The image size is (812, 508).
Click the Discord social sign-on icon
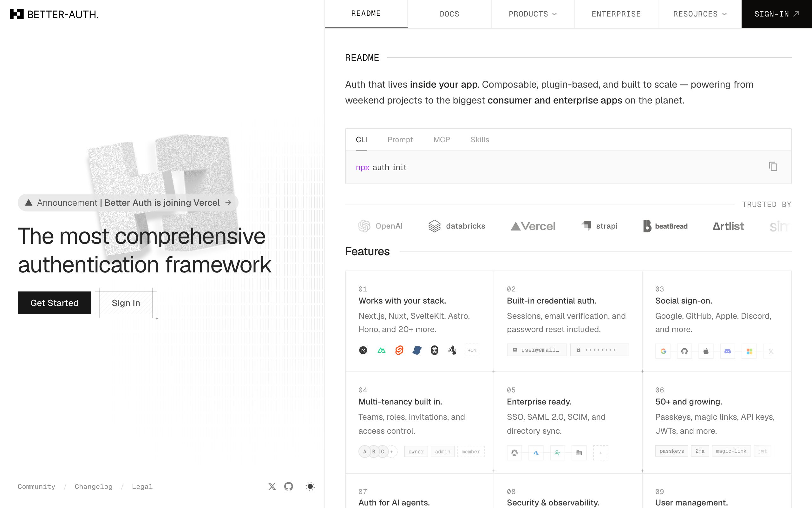[x=727, y=351]
